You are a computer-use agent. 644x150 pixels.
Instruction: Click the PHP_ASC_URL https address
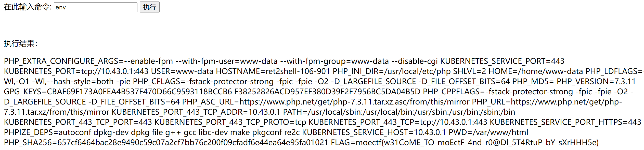click(x=354, y=102)
